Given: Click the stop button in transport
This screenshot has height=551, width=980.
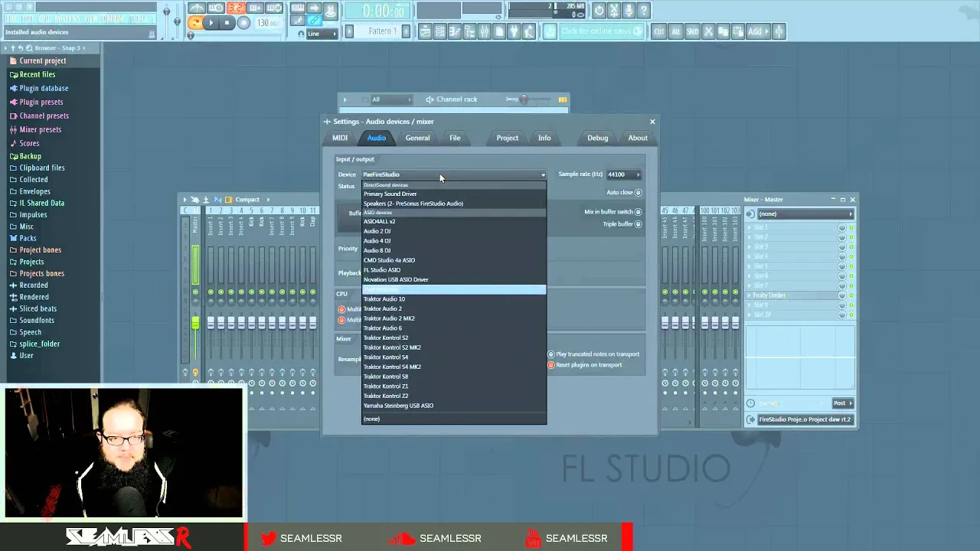Looking at the screenshot, I should [x=227, y=23].
